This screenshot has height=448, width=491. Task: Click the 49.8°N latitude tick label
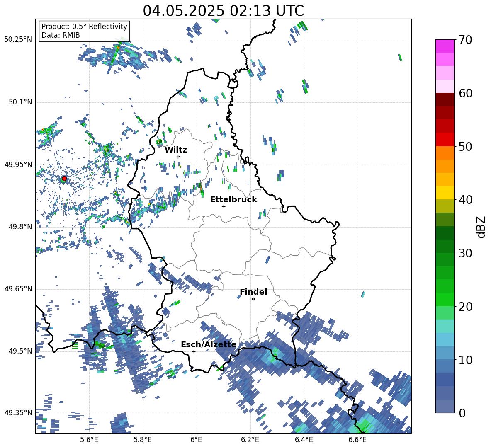tap(20, 227)
